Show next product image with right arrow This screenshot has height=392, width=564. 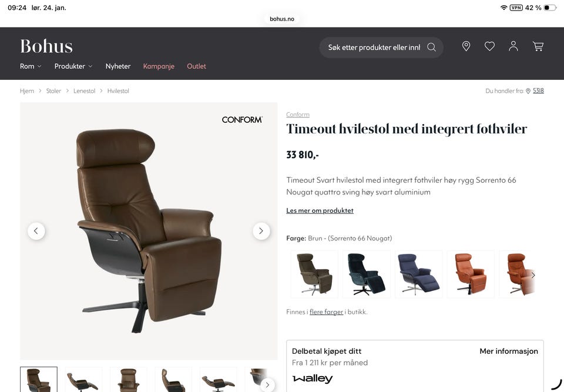tap(261, 231)
